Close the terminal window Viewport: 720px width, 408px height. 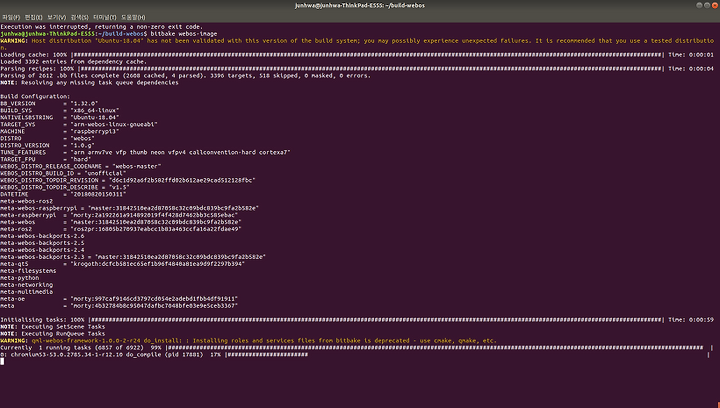pyautogui.click(x=714, y=6)
